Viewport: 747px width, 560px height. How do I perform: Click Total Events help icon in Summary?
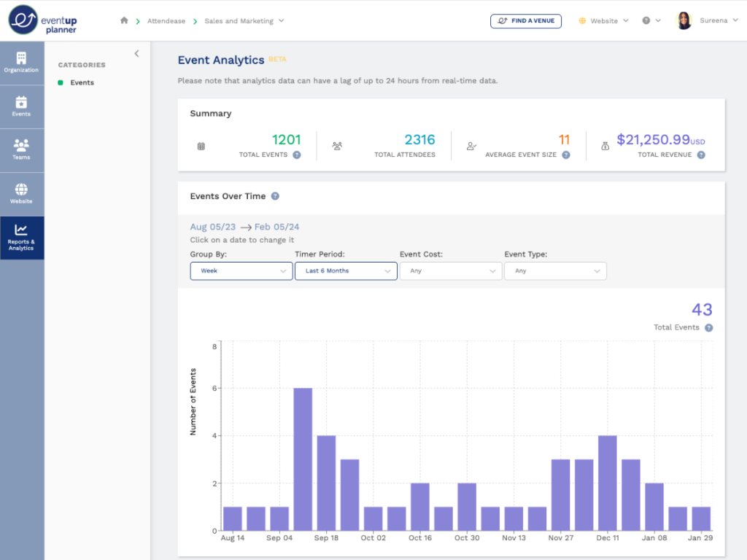pyautogui.click(x=297, y=155)
